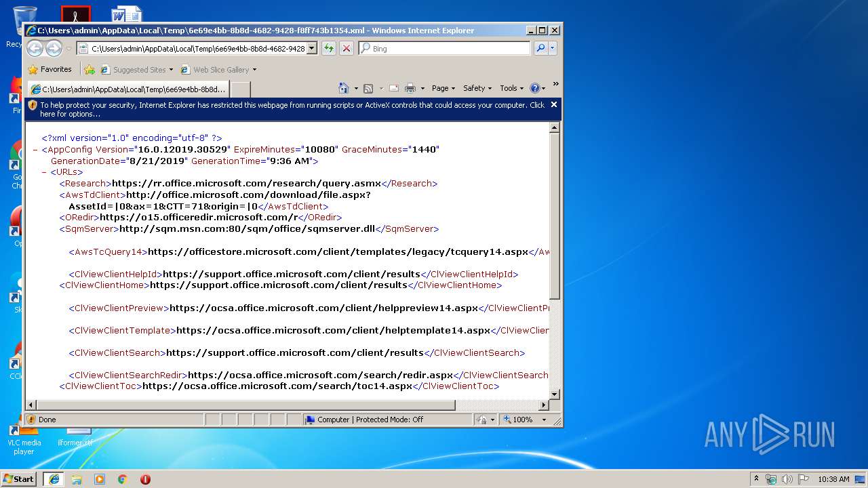Select the Word document desktop icon

point(127,14)
